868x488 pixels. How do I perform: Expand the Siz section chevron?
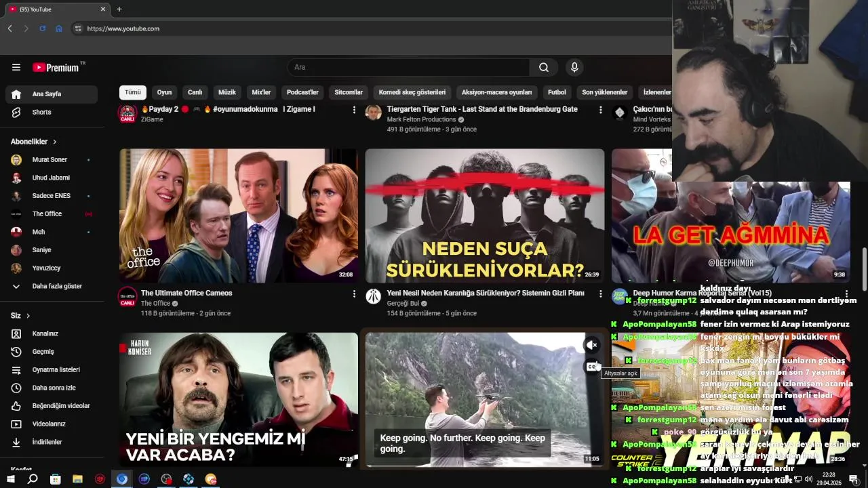point(28,316)
